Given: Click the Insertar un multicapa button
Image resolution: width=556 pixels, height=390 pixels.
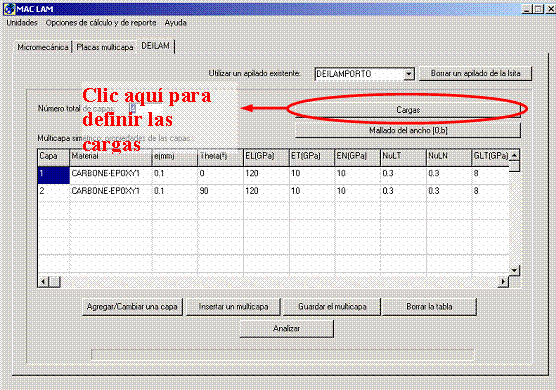Looking at the screenshot, I should point(233,307).
